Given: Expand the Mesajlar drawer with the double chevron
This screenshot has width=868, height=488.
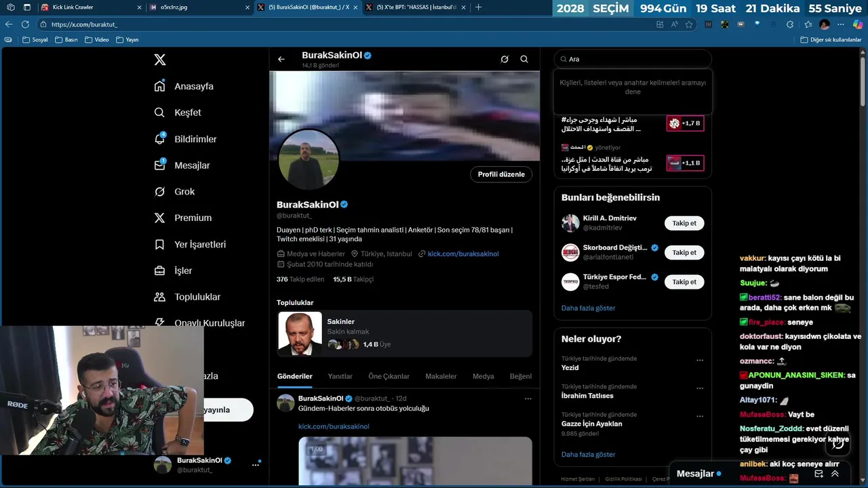Looking at the screenshot, I should click(835, 474).
